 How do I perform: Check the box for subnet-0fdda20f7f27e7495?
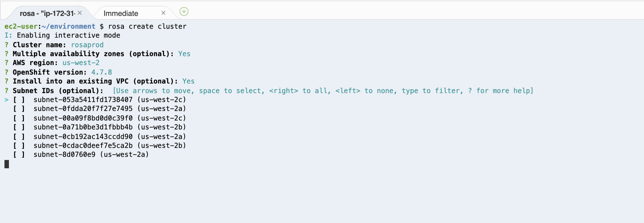(19, 109)
